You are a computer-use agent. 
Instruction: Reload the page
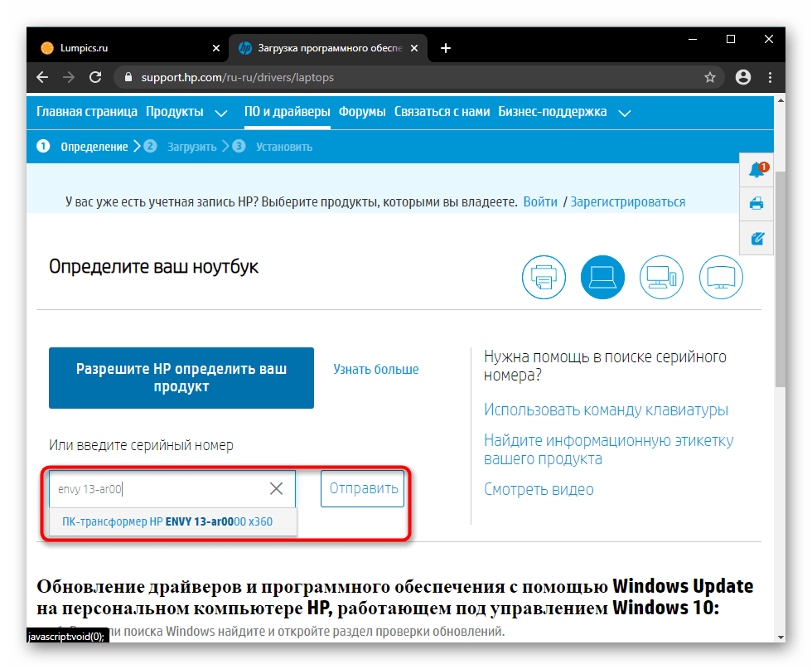coord(95,77)
